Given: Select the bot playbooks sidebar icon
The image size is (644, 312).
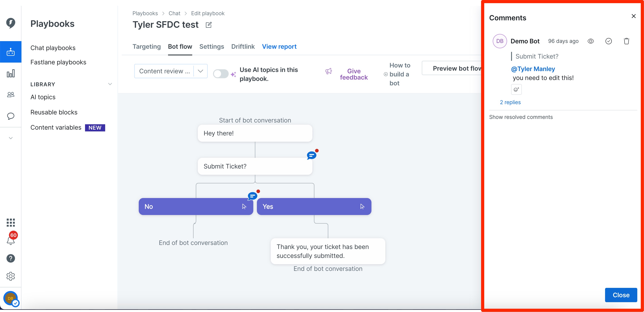Looking at the screenshot, I should click(x=11, y=52).
